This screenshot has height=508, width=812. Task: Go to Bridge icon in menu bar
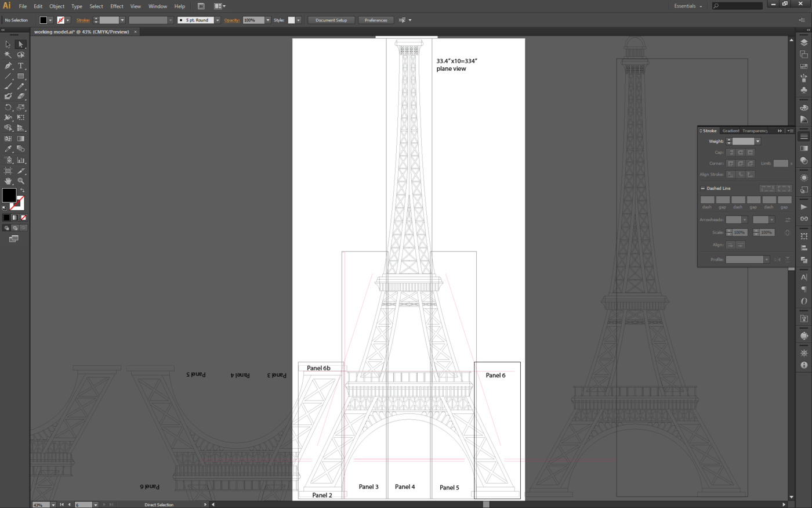click(x=201, y=6)
